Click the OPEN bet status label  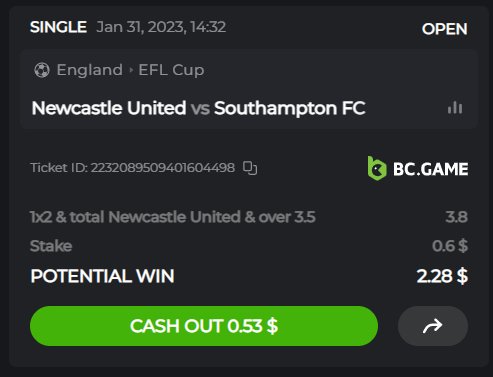pyautogui.click(x=445, y=29)
